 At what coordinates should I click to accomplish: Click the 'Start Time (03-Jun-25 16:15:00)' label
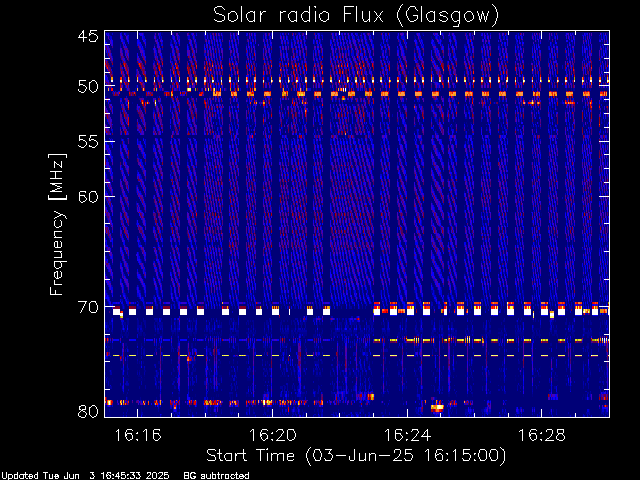pos(356,456)
